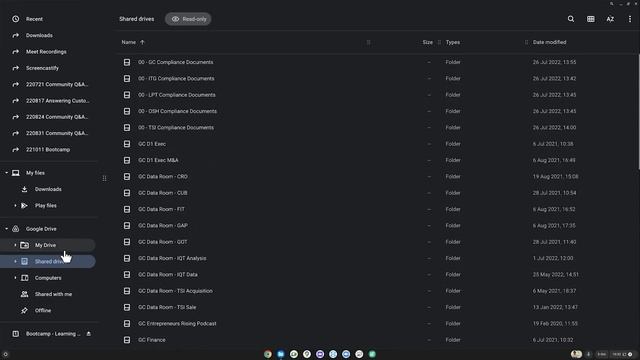Sort by the Types column header
Viewport: 640px width, 360px height.
(453, 42)
